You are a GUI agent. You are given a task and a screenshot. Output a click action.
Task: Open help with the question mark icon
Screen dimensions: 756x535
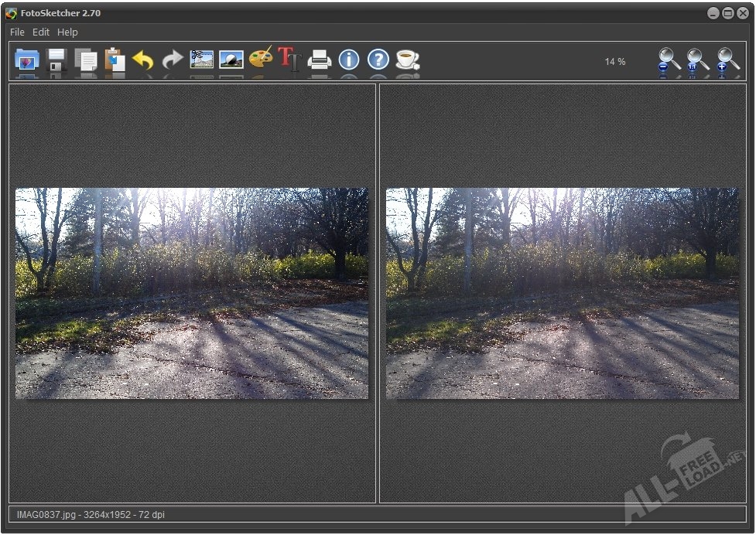378,60
